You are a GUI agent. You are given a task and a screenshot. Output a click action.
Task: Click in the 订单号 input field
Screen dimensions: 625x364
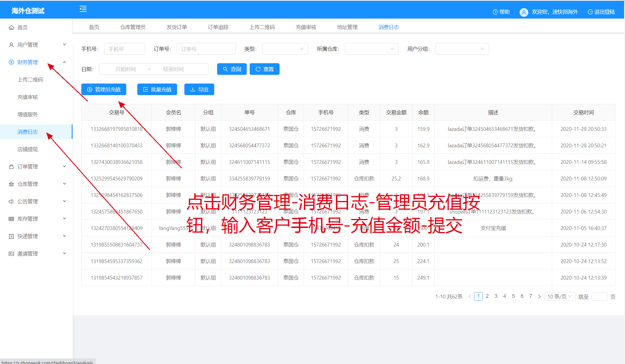(206, 49)
